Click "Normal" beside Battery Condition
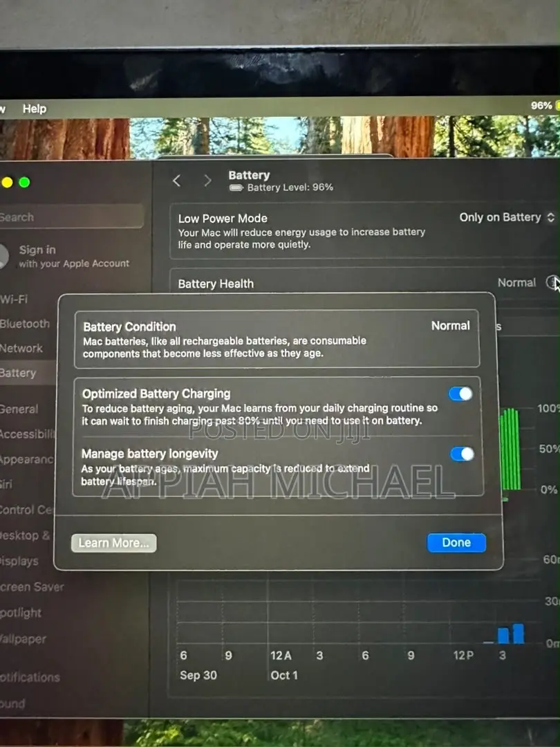This screenshot has height=747, width=560. (x=451, y=326)
